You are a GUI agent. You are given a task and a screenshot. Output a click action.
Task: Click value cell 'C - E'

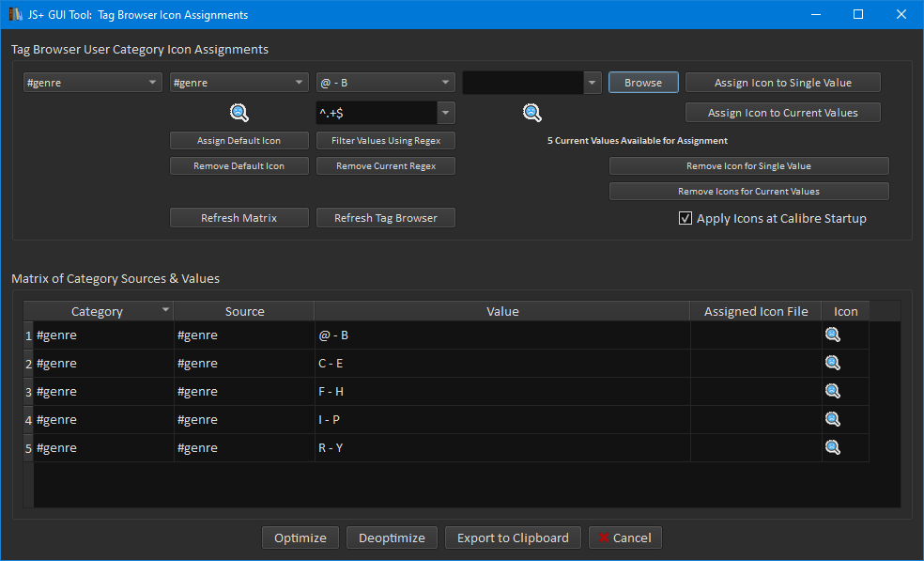[502, 364]
